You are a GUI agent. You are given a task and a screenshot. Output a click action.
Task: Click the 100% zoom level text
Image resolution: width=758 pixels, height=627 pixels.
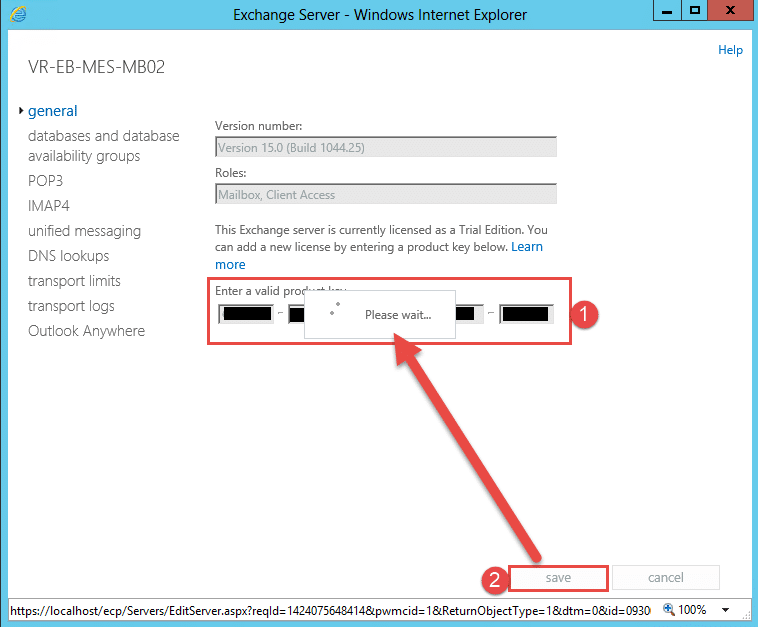point(692,610)
